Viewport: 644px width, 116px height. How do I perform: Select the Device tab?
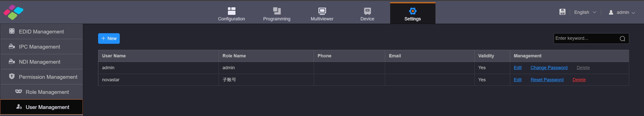(367, 14)
